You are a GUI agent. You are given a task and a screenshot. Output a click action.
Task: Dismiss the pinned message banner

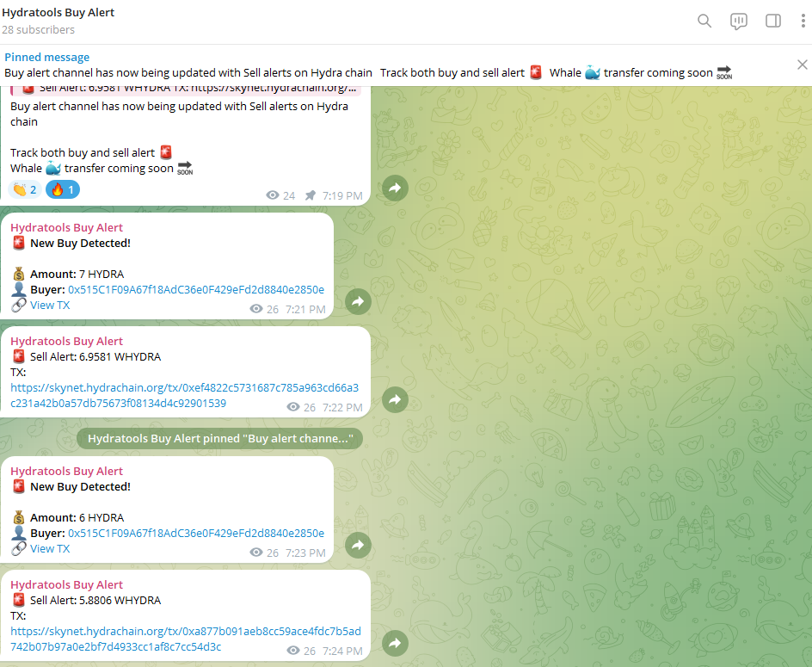click(x=802, y=64)
